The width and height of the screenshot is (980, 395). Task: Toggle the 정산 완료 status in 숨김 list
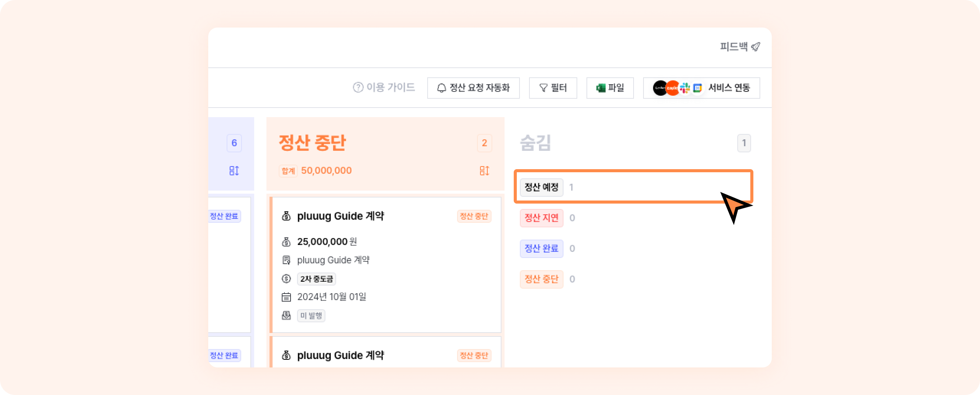click(541, 248)
